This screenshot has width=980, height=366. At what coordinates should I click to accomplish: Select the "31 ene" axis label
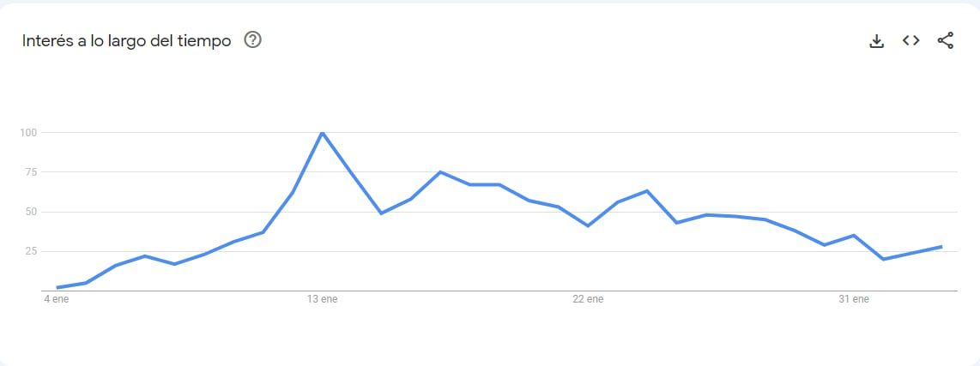pyautogui.click(x=854, y=299)
